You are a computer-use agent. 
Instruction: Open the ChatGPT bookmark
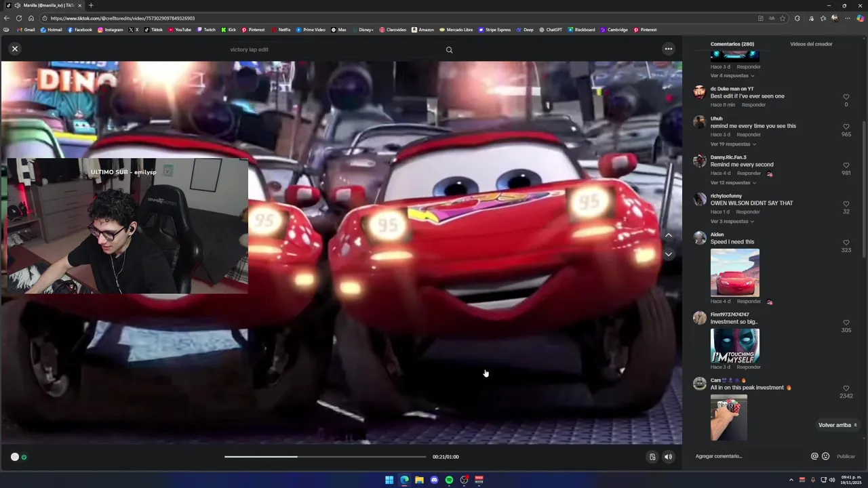pos(551,30)
